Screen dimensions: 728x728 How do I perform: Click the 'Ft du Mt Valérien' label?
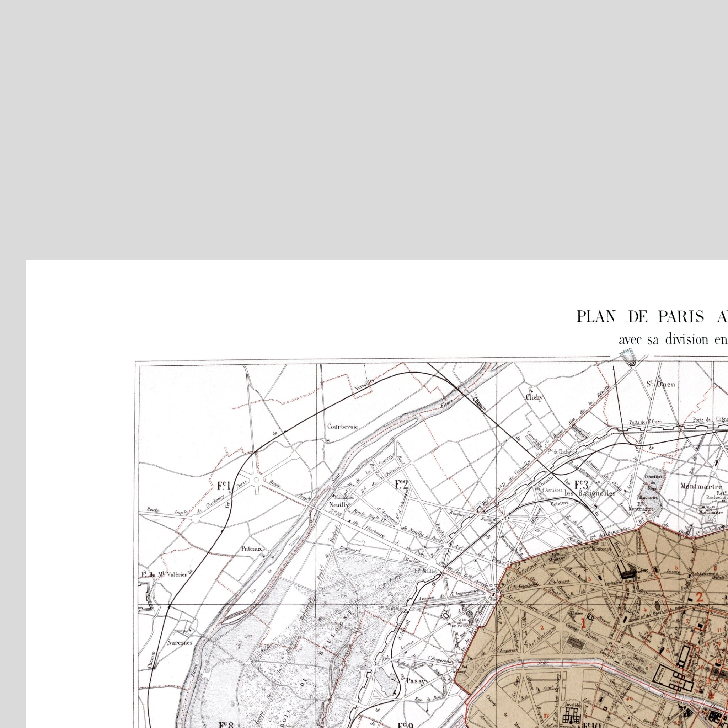(x=165, y=575)
